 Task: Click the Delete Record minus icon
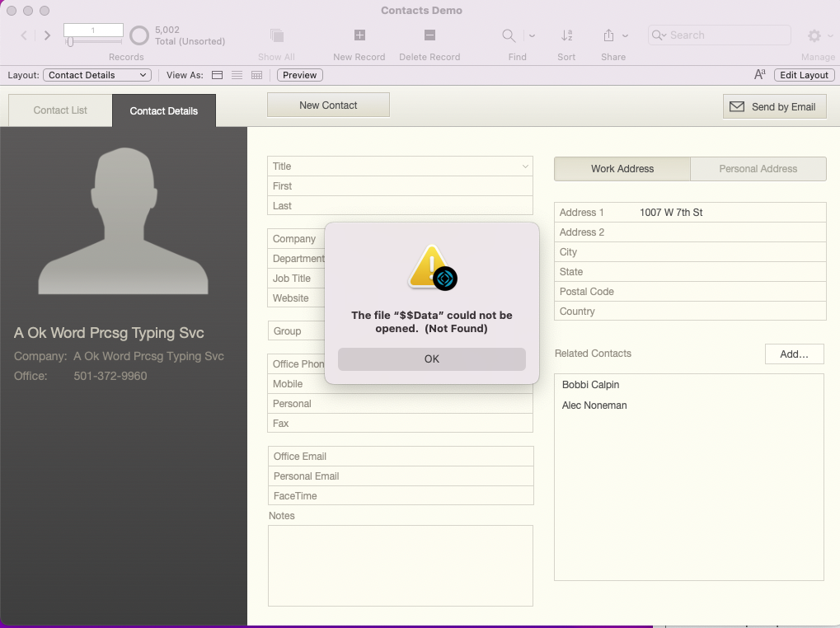429,35
